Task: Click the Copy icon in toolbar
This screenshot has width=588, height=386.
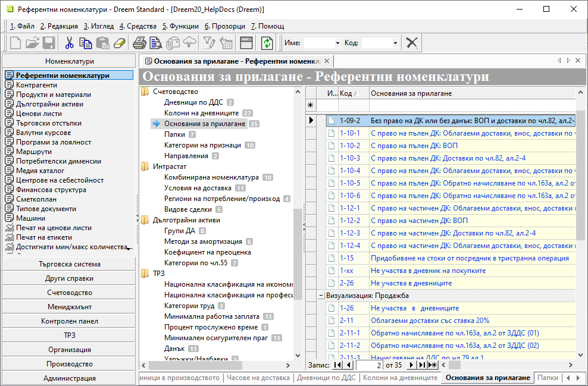Action: click(x=86, y=43)
